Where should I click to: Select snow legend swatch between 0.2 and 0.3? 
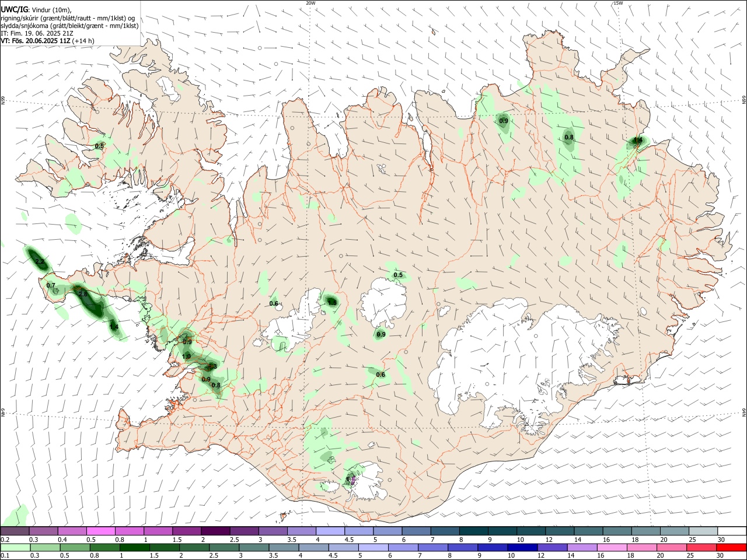click(15, 531)
